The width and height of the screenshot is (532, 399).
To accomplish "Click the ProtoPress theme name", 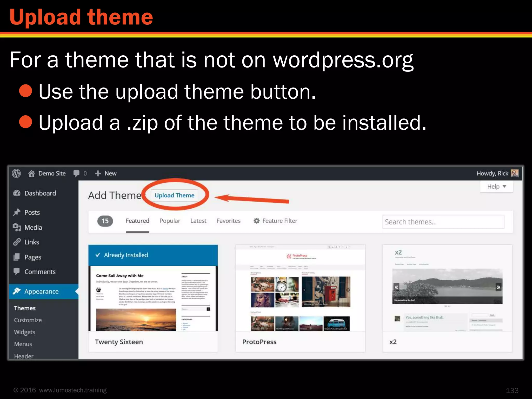I will tap(259, 342).
